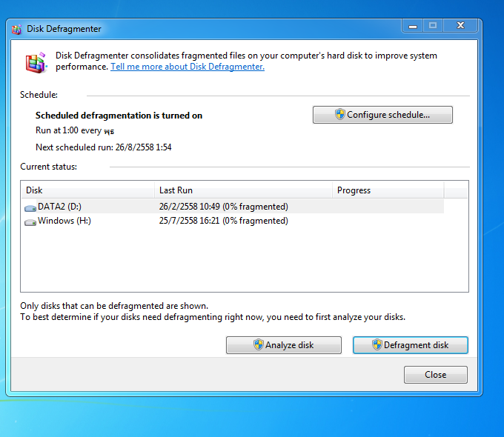Click 'Scheduled defragmentation is turned on' text
The image size is (504, 437).
(119, 116)
